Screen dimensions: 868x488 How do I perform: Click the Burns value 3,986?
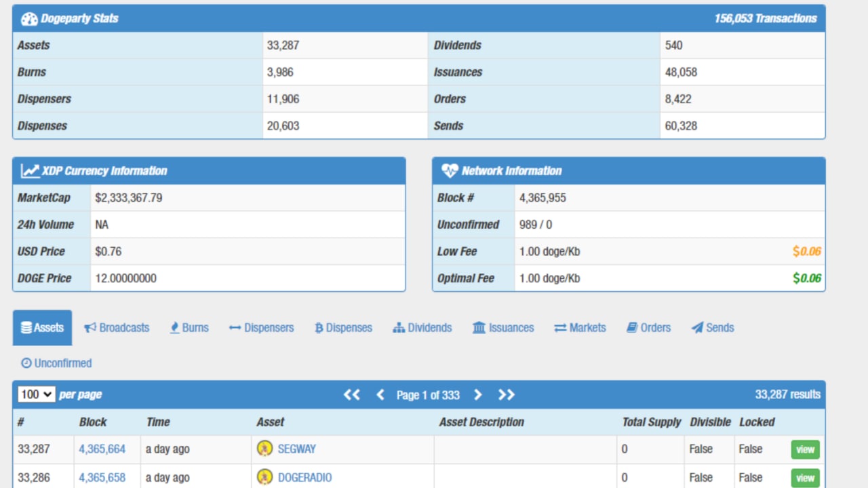(x=280, y=72)
